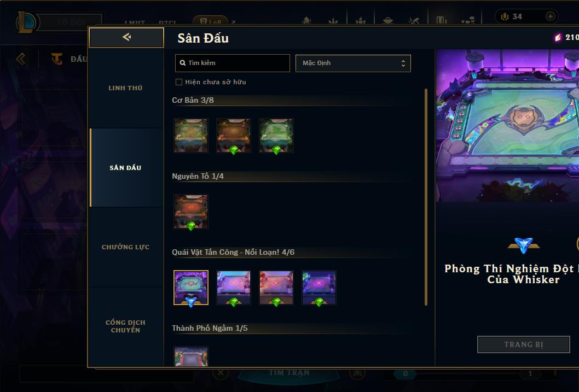Choose the second Cơ Bản arena with green gem
The height and width of the screenshot is (392, 579).
tap(233, 136)
